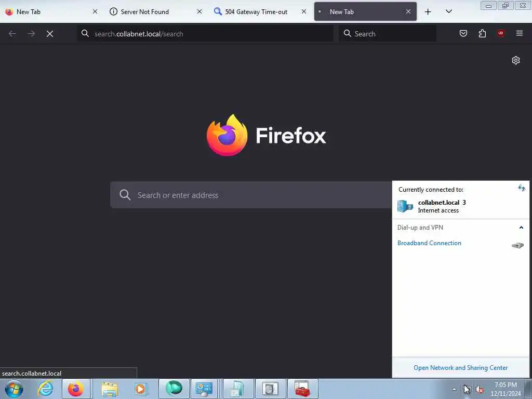Open the Firefox application hamburger menu
Viewport: 532px width, 399px height.
coord(520,33)
